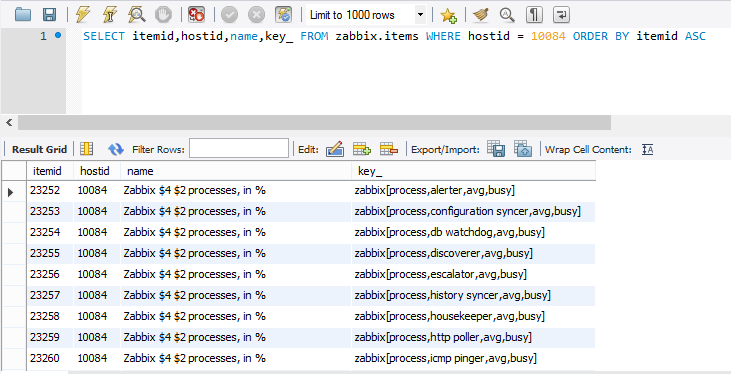Viewport: 731px width, 374px height.
Task: Select row marker arrow for row 23252
Action: coord(11,191)
